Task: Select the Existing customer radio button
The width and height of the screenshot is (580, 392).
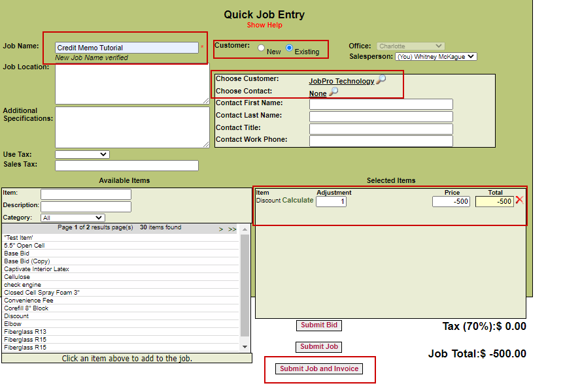Action: tap(289, 48)
